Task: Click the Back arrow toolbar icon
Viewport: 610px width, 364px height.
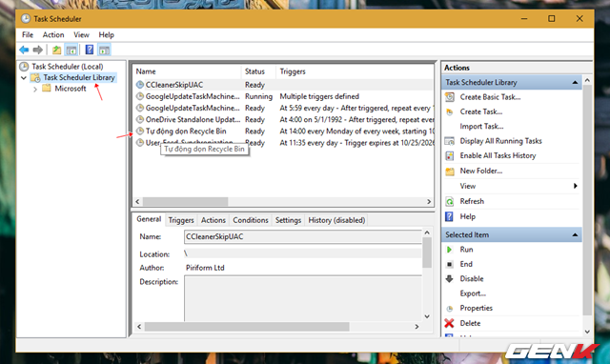Action: 24,50
